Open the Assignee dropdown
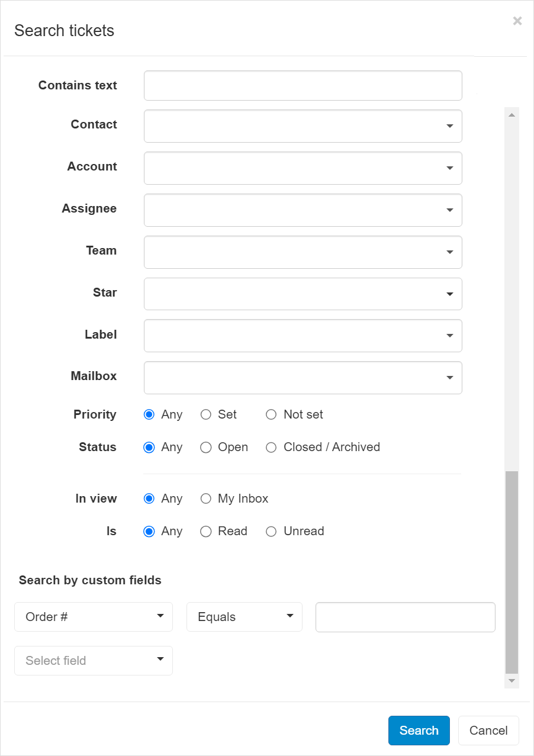This screenshot has width=534, height=756. [303, 210]
